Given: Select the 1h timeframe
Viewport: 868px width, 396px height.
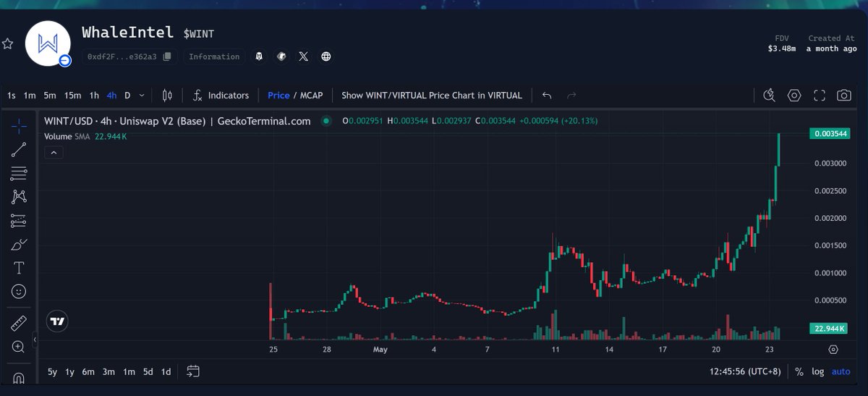Looking at the screenshot, I should (x=94, y=96).
